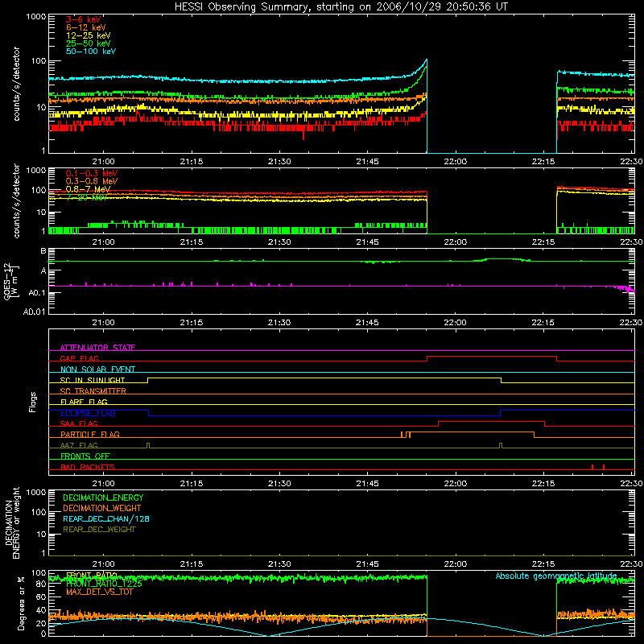Click the REAR_DEC_WEIGHT legend entry
The width and height of the screenshot is (644, 644).
click(99, 530)
